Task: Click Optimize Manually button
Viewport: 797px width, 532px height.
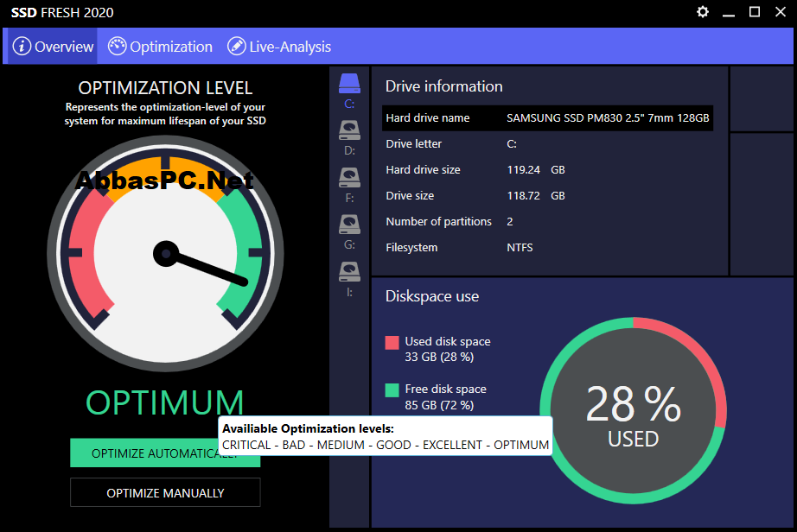Action: coord(165,492)
